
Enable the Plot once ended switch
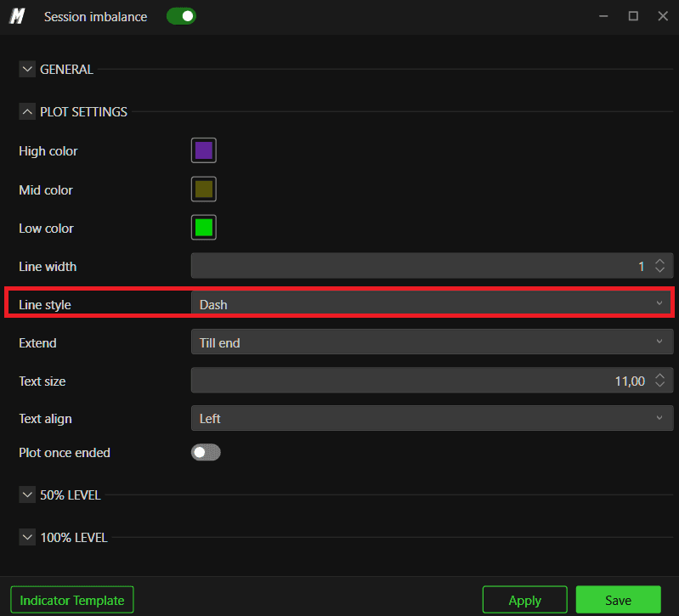[x=206, y=452]
